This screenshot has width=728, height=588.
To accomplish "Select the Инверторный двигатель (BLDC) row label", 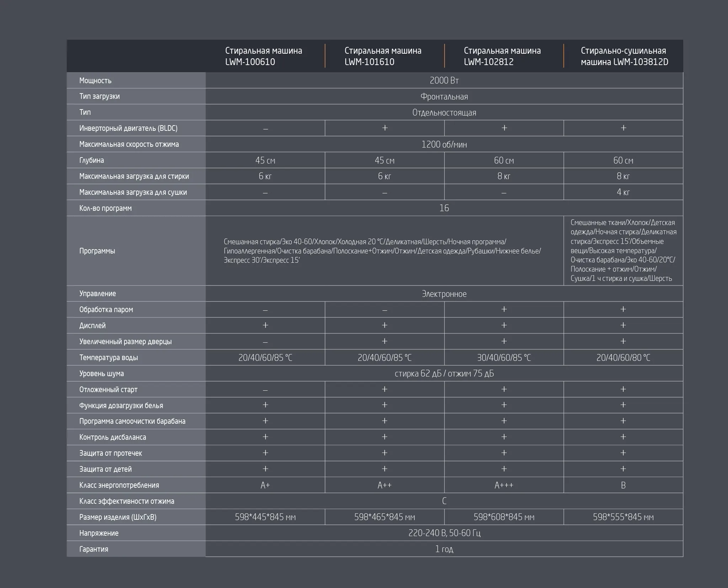I will [x=128, y=128].
